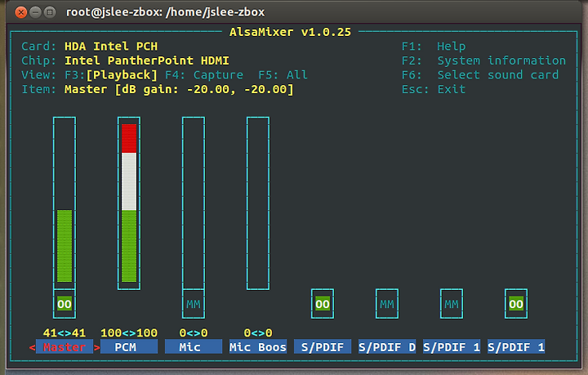Click the AlsaMixer v1.0.25 title

pos(290,32)
